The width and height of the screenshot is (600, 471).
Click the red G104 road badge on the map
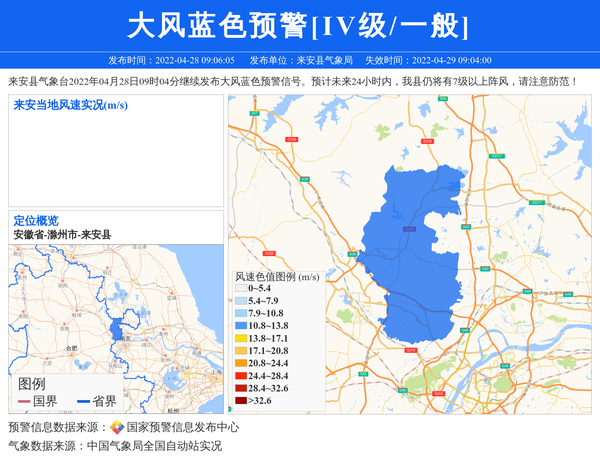click(292, 140)
